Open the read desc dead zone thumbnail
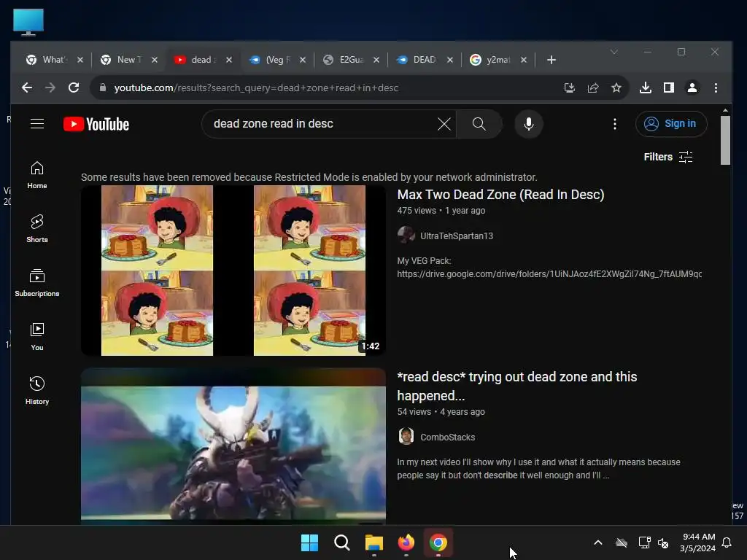The width and height of the screenshot is (747, 560). click(x=233, y=446)
